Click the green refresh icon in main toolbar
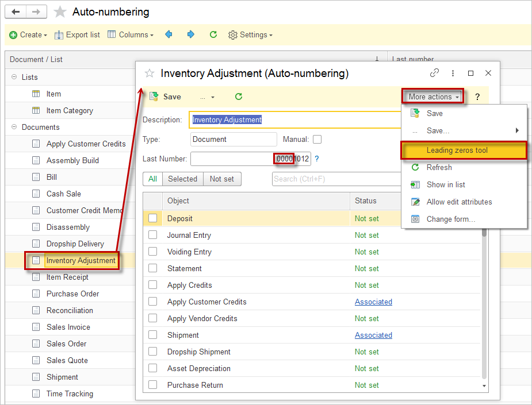The width and height of the screenshot is (532, 405). tap(213, 34)
